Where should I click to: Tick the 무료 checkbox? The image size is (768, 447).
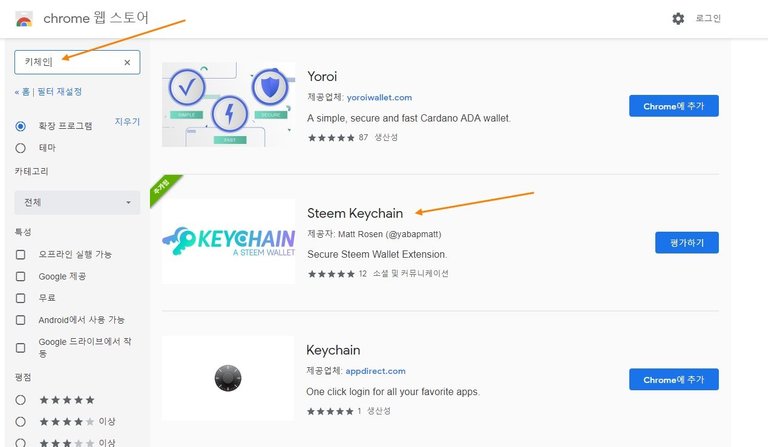[x=21, y=298]
